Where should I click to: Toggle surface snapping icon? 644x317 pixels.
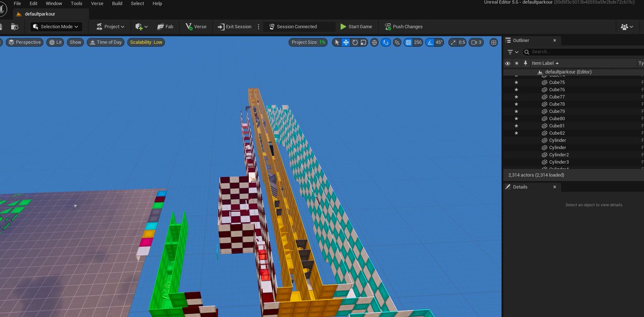386,42
